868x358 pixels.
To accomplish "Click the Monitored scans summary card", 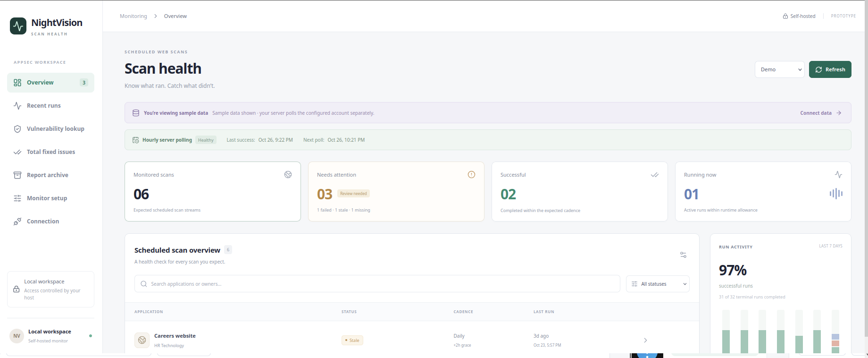I will pyautogui.click(x=212, y=191).
